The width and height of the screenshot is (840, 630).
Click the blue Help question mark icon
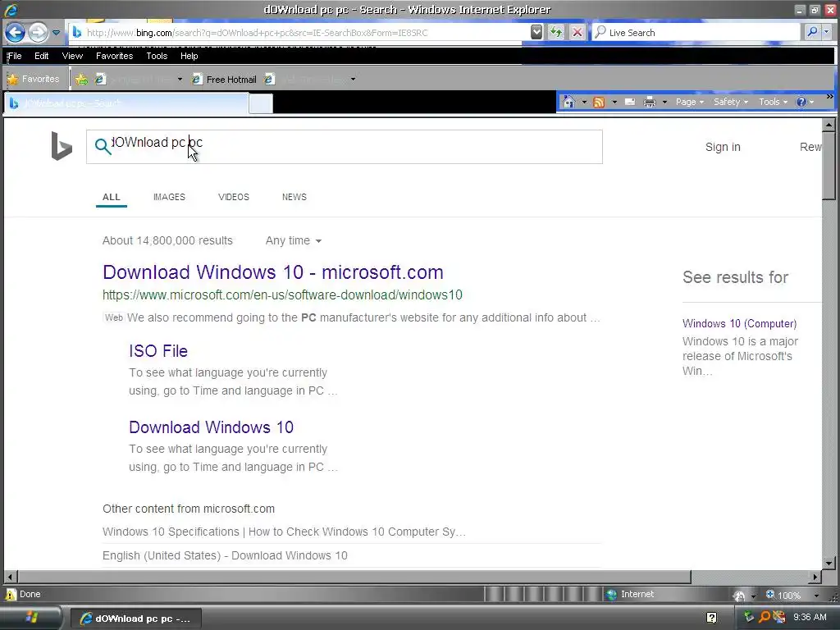(x=801, y=102)
